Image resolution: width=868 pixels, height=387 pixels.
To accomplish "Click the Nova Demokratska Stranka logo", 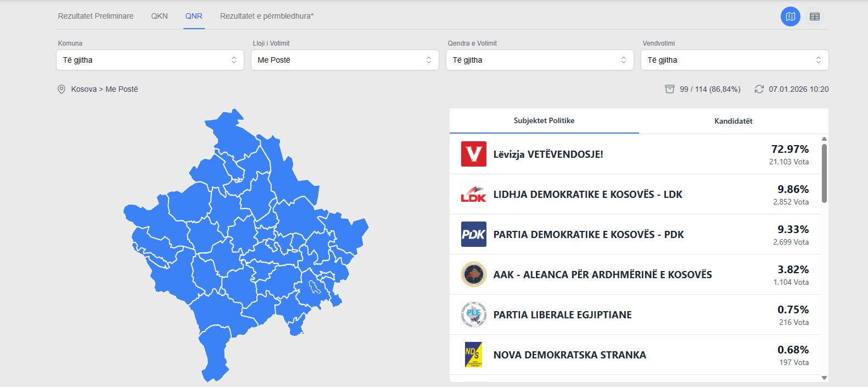I will (x=473, y=355).
